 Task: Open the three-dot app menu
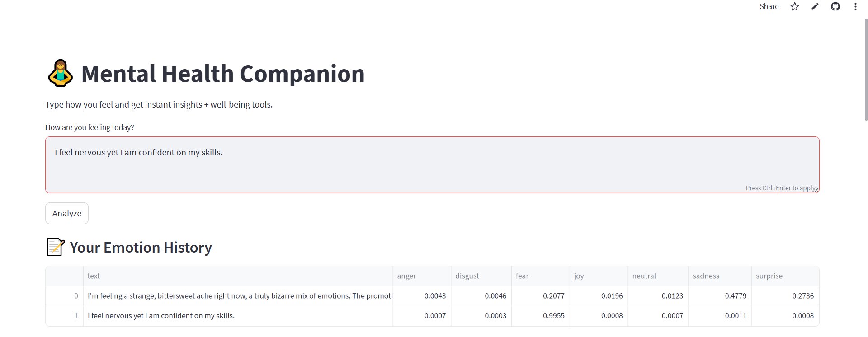855,7
